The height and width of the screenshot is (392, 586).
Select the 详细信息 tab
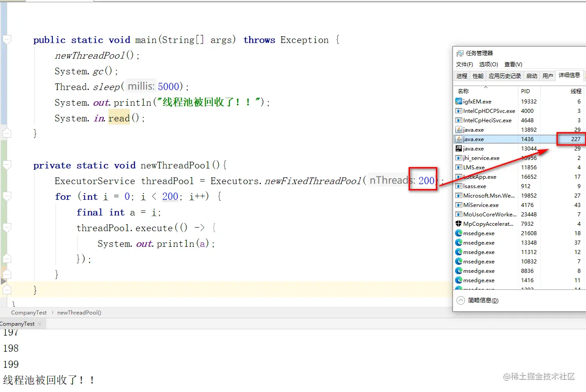pos(569,75)
